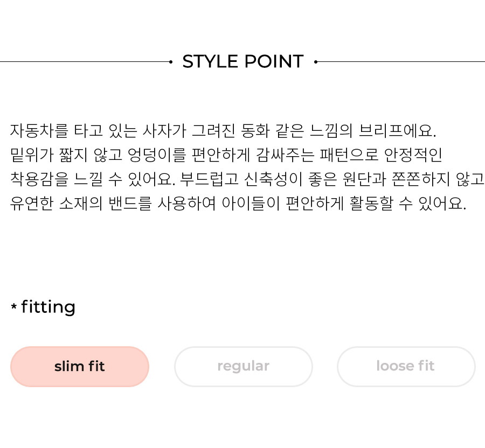Click the third description line starting 착용감을
Image resolution: width=485 pixels, height=448 pixels.
[247, 179]
